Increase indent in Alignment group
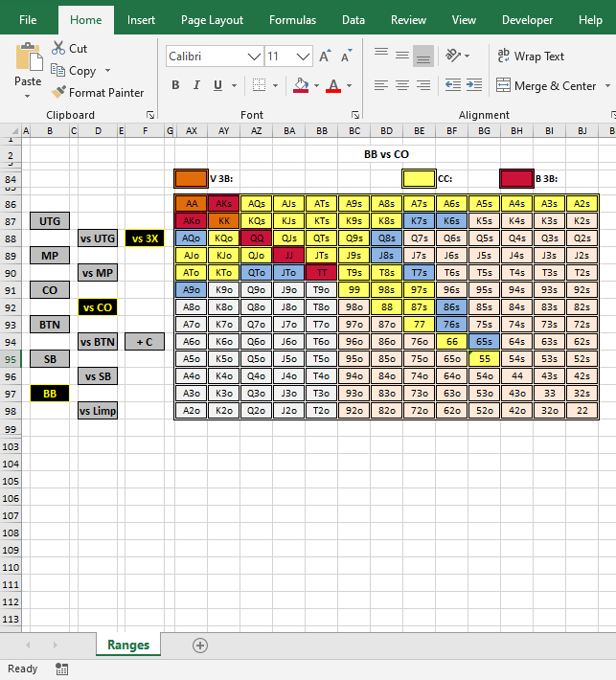Screen dimensions: 616x680 point(474,85)
